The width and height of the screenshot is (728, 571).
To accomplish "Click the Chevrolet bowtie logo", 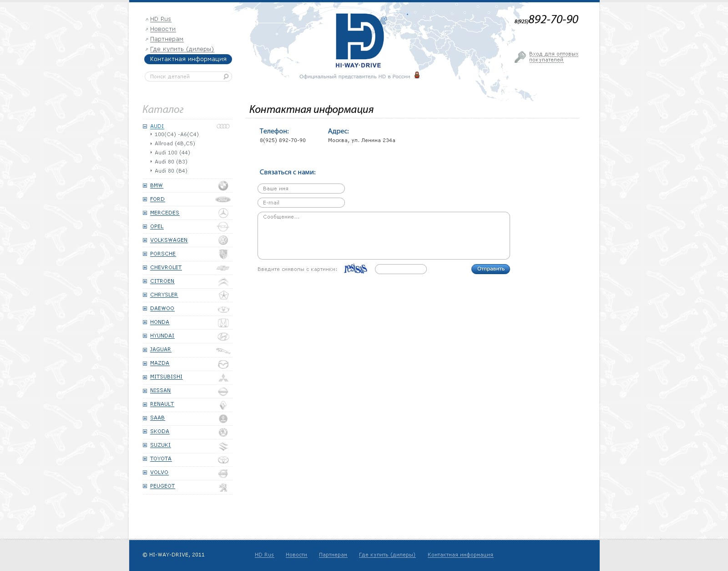I will pyautogui.click(x=223, y=268).
